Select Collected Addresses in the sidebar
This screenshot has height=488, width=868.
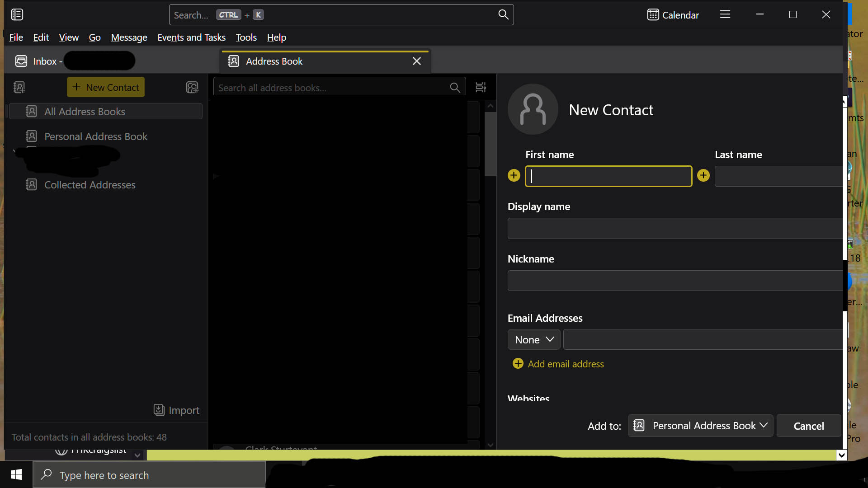[x=90, y=185]
